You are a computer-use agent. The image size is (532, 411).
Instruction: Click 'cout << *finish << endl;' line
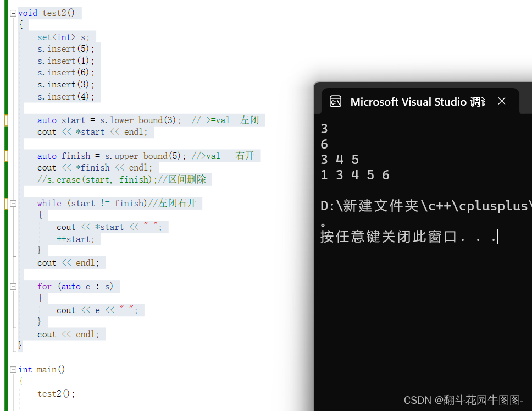pos(95,167)
